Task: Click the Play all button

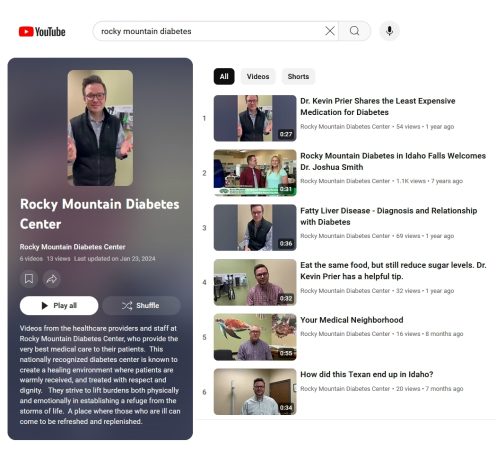Action: coord(59,305)
